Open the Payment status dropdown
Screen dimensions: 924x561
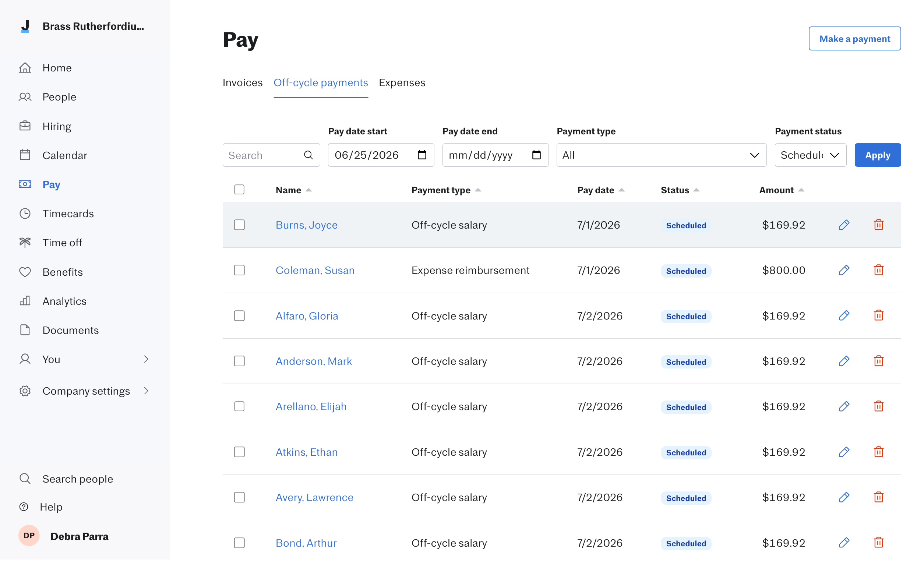point(810,155)
